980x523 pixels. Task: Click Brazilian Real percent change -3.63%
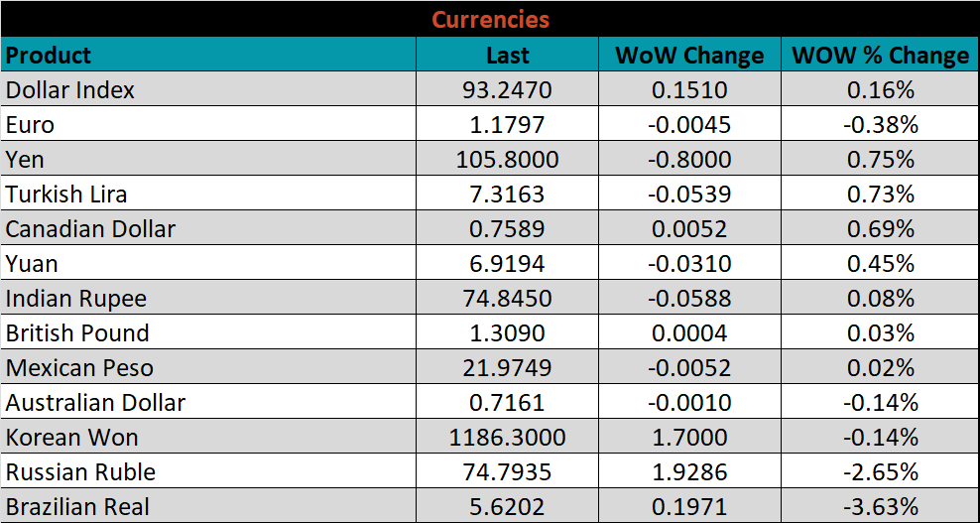tap(880, 506)
